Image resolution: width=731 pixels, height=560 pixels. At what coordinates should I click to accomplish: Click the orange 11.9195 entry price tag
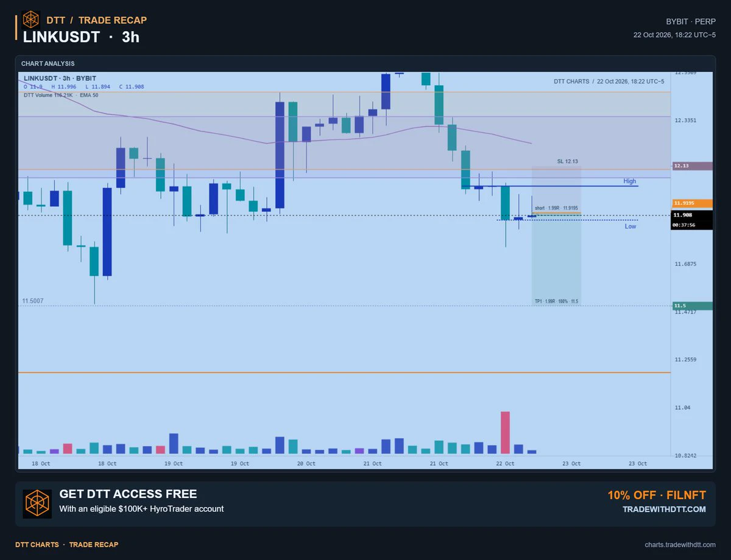point(691,203)
